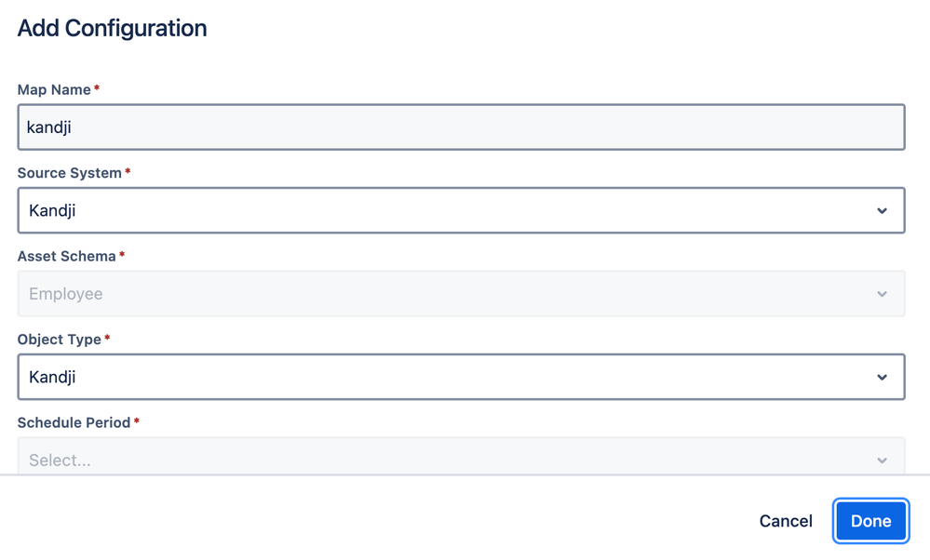Expand the Object Type dropdown showing Kandji
This screenshot has height=560, width=930.
point(447,378)
